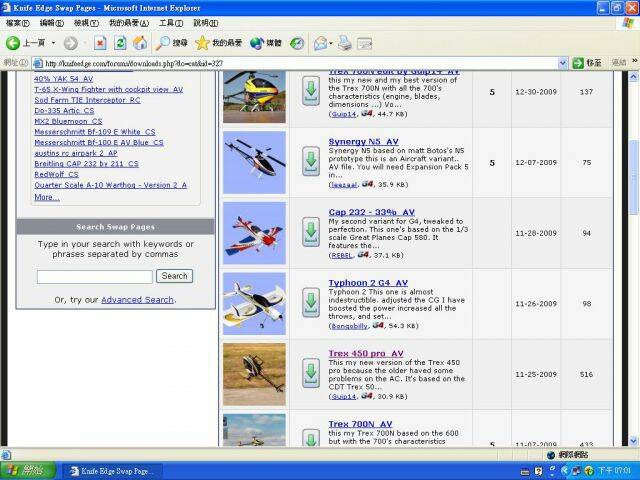This screenshot has width=640, height=480.
Task: Open the Edit menu (編輯)
Action: [x=52, y=23]
